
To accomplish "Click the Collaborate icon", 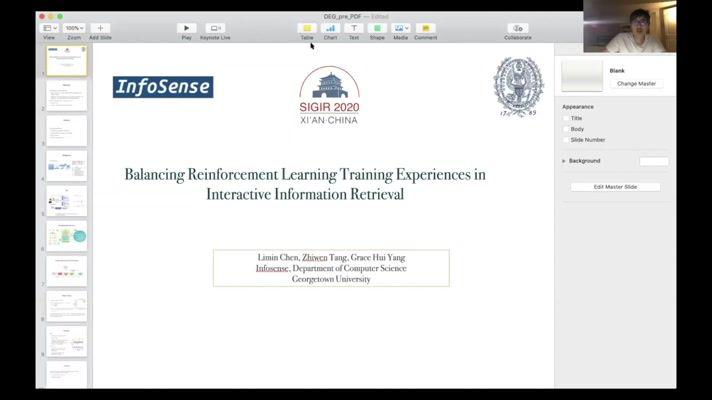I will click(x=518, y=28).
